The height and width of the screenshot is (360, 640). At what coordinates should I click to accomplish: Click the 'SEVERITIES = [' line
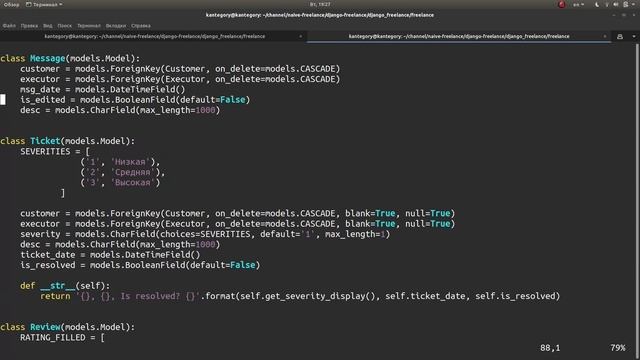pos(55,151)
